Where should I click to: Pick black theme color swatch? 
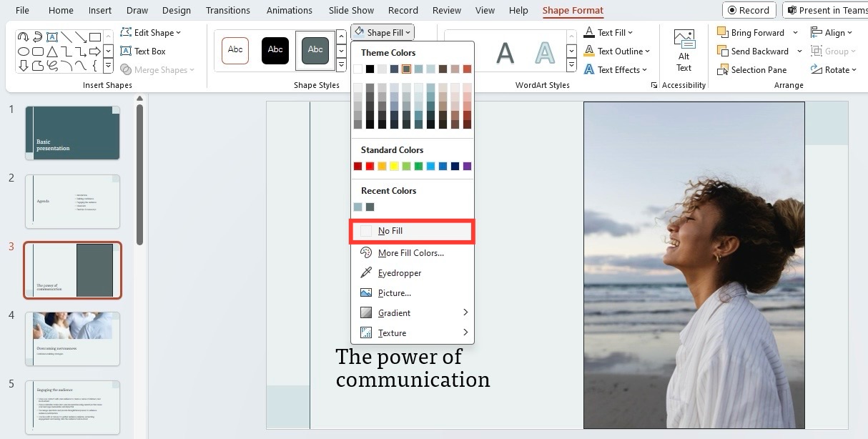click(x=370, y=69)
